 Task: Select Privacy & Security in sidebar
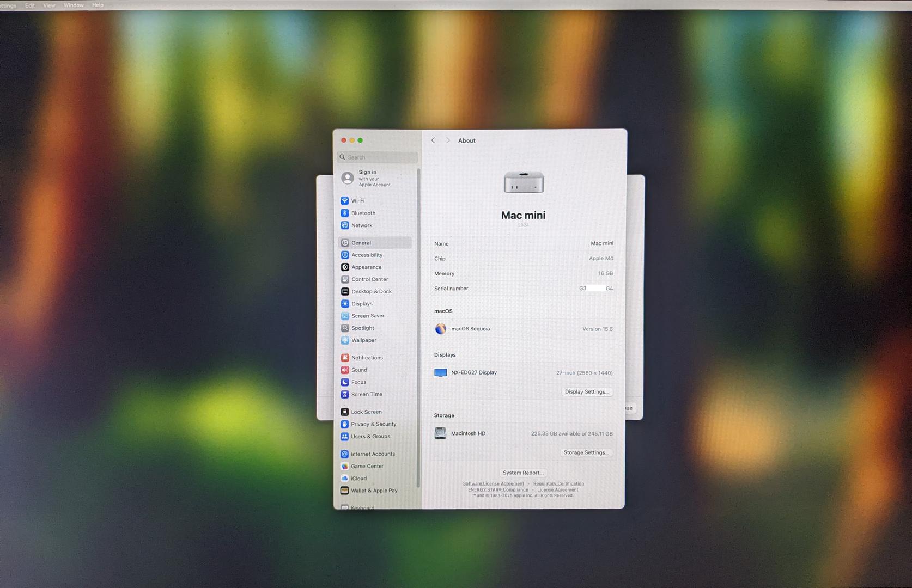point(373,424)
